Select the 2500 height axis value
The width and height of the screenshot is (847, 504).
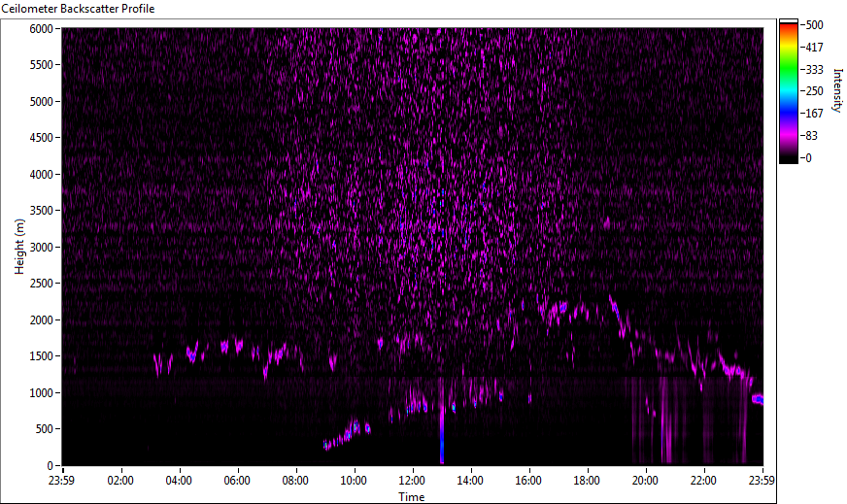42,284
